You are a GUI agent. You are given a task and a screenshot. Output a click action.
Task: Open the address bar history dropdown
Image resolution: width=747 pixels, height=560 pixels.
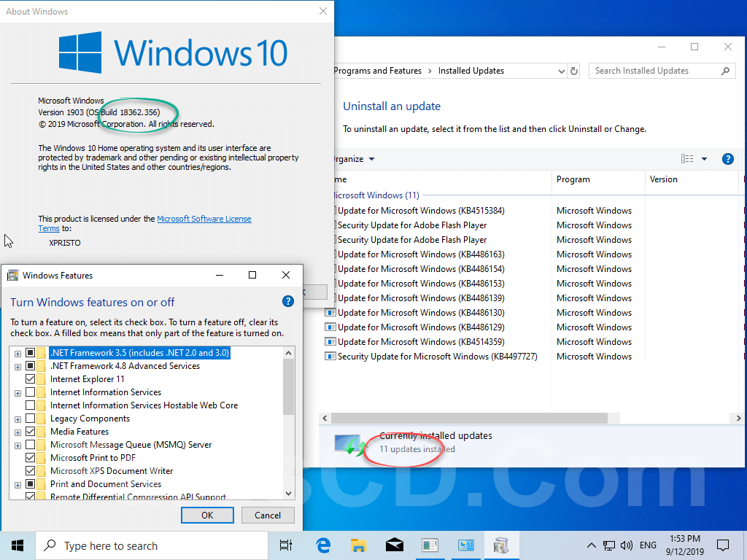point(562,71)
